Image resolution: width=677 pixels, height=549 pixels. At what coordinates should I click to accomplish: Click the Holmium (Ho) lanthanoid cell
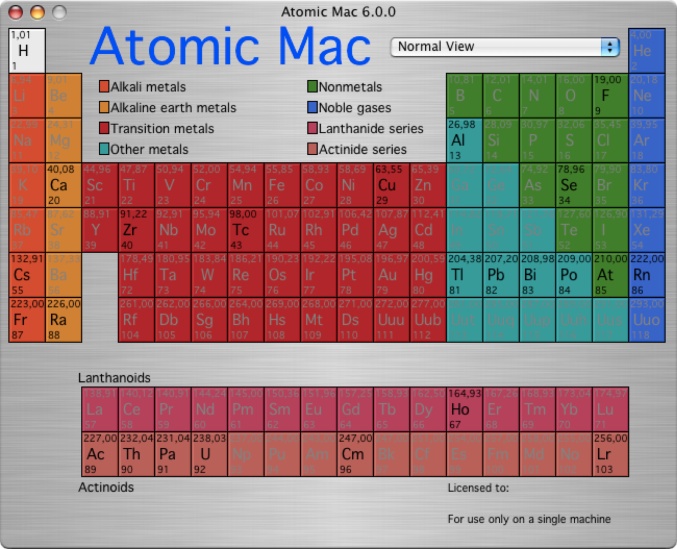465,409
